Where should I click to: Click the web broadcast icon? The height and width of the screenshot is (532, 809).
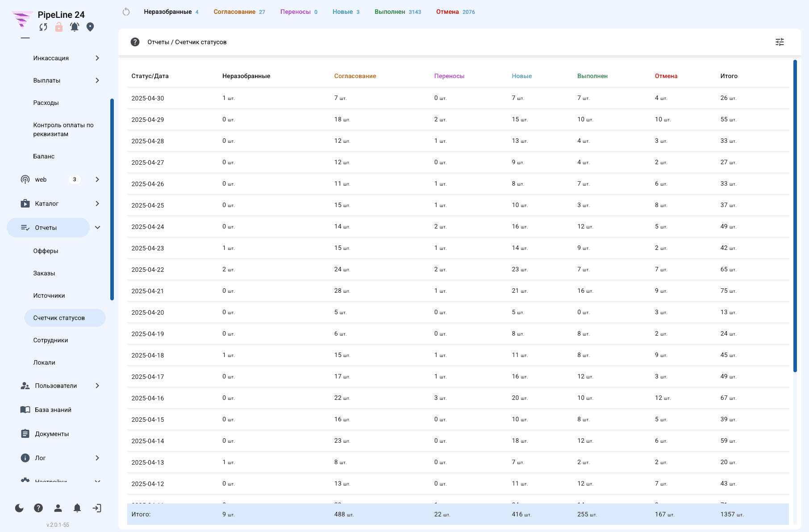click(25, 179)
